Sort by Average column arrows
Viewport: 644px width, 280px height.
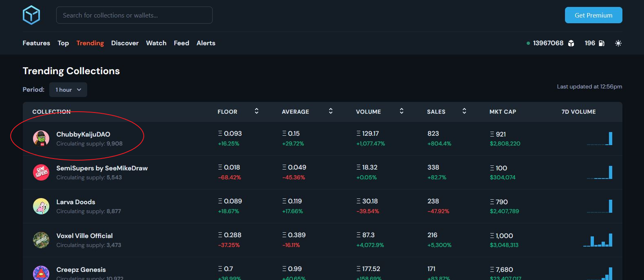tap(331, 111)
